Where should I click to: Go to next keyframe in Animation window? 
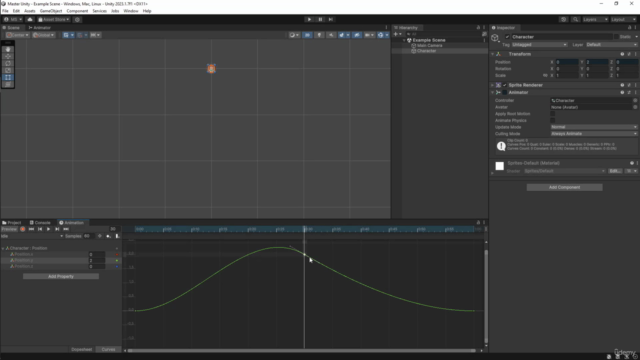point(57,229)
